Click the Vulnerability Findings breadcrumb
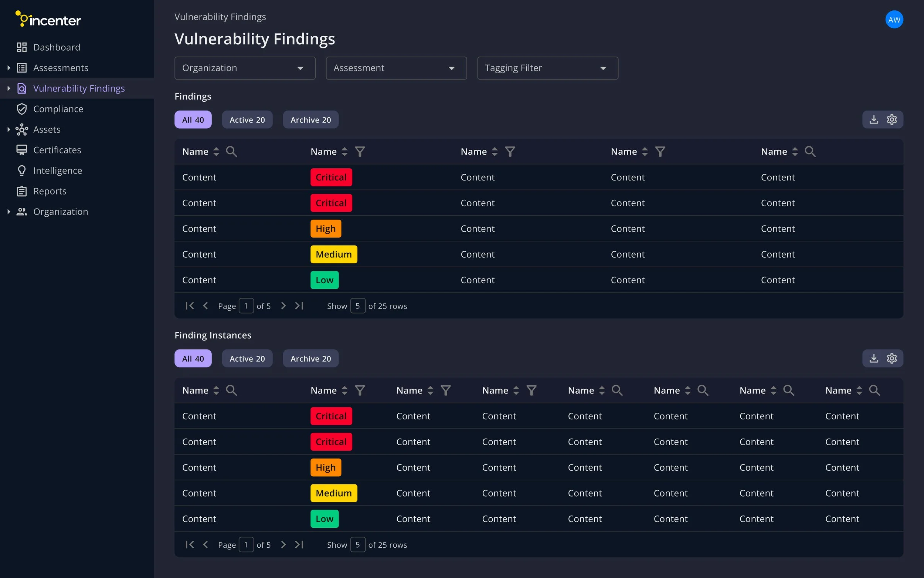Image resolution: width=924 pixels, height=578 pixels. coord(220,17)
